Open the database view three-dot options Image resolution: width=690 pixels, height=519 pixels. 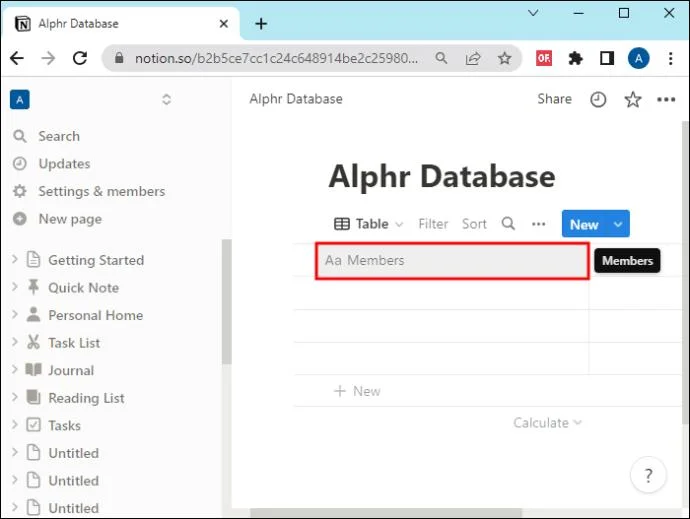[x=539, y=224]
